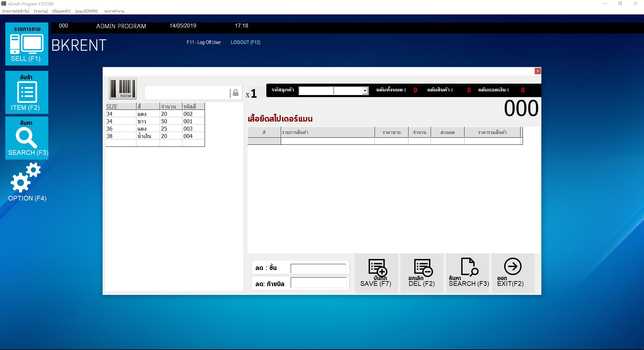This screenshot has height=350, width=644.
Task: Toggle the padlock icon beside barcode field
Action: [x=235, y=93]
